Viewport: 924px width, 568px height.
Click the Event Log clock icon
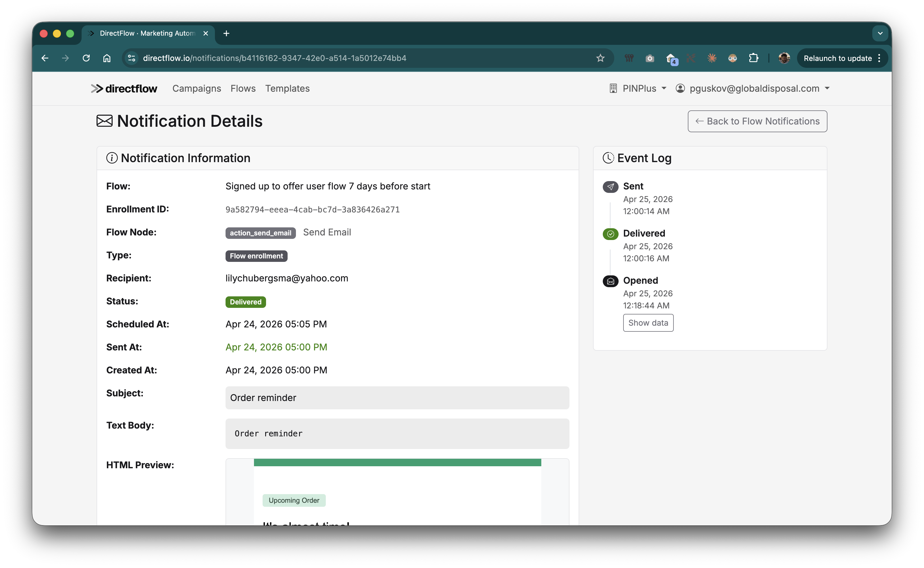coord(608,158)
